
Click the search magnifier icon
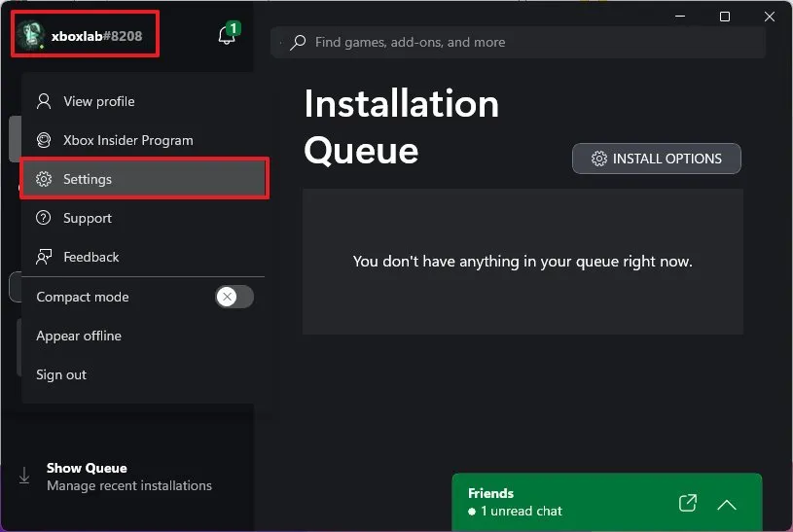click(x=299, y=43)
